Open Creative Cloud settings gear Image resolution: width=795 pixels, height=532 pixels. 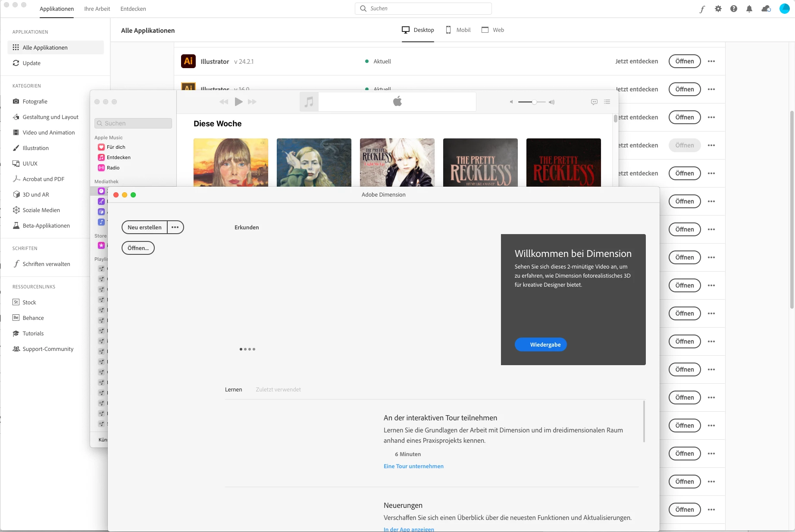tap(718, 9)
